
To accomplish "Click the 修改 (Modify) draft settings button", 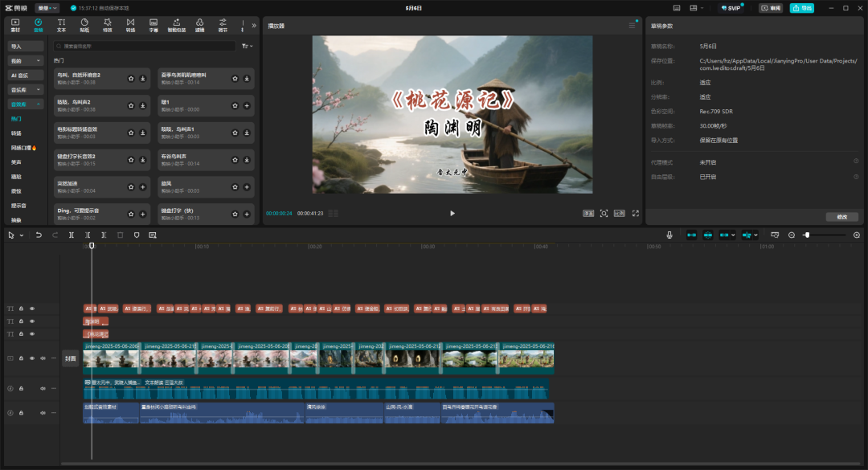I will pos(841,217).
